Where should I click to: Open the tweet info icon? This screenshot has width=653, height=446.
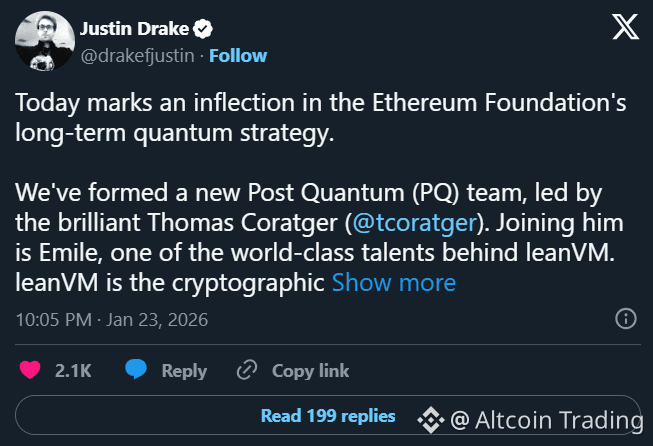[625, 318]
